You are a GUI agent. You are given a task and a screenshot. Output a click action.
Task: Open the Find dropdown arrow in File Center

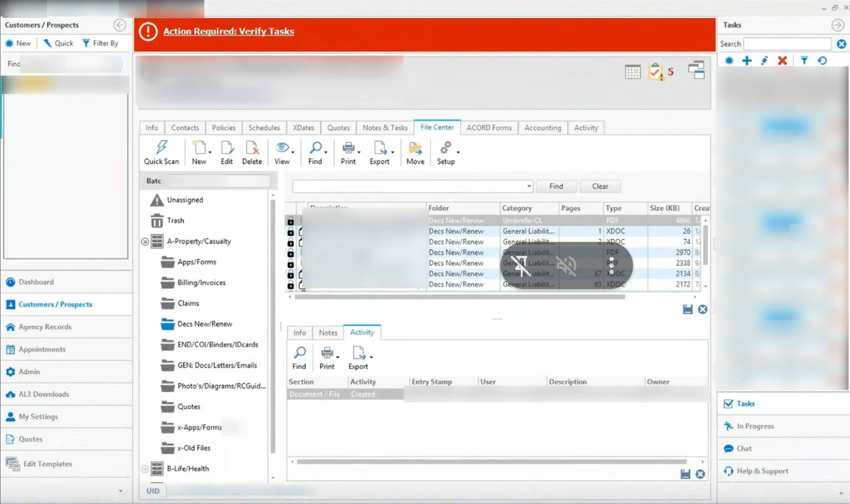pos(326,152)
